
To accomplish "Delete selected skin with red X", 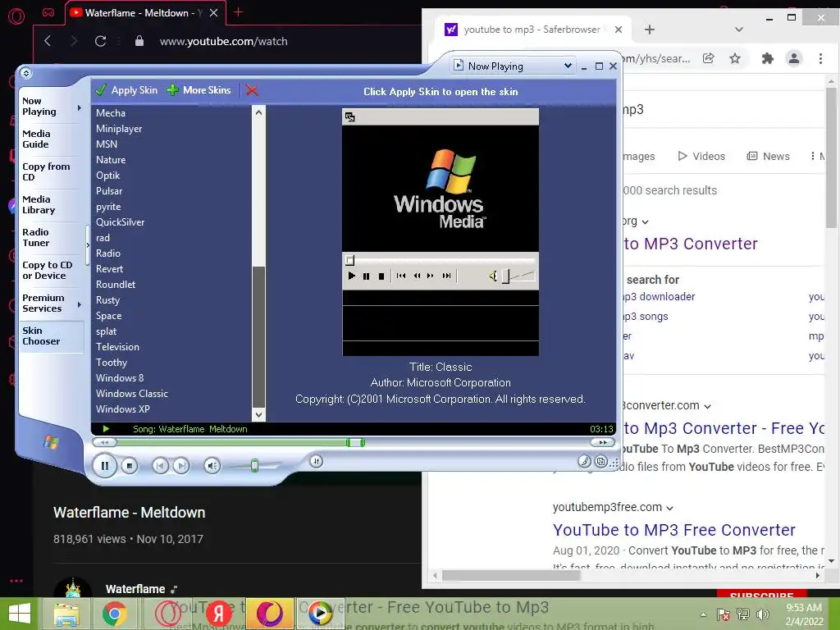I will click(252, 90).
